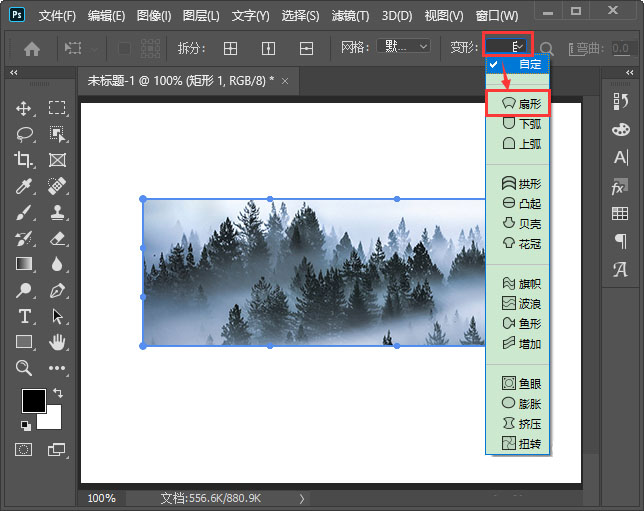Choose 旗帜 warp style
The height and width of the screenshot is (511, 644).
tap(518, 283)
